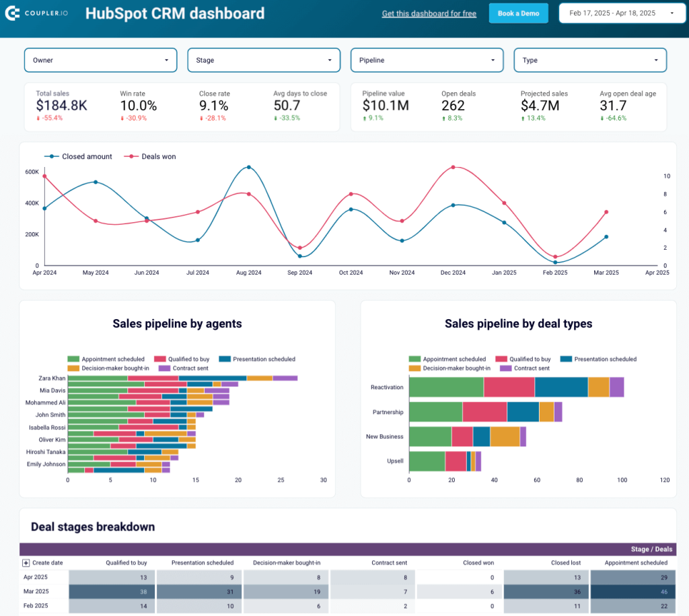Click the Stage / Deals table header
The height and width of the screenshot is (616, 689).
[x=651, y=549]
